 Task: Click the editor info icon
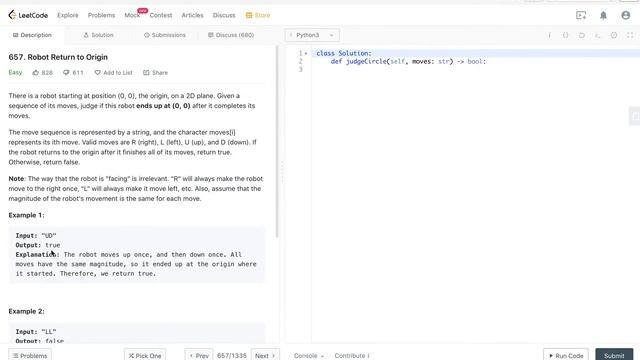coord(549,36)
